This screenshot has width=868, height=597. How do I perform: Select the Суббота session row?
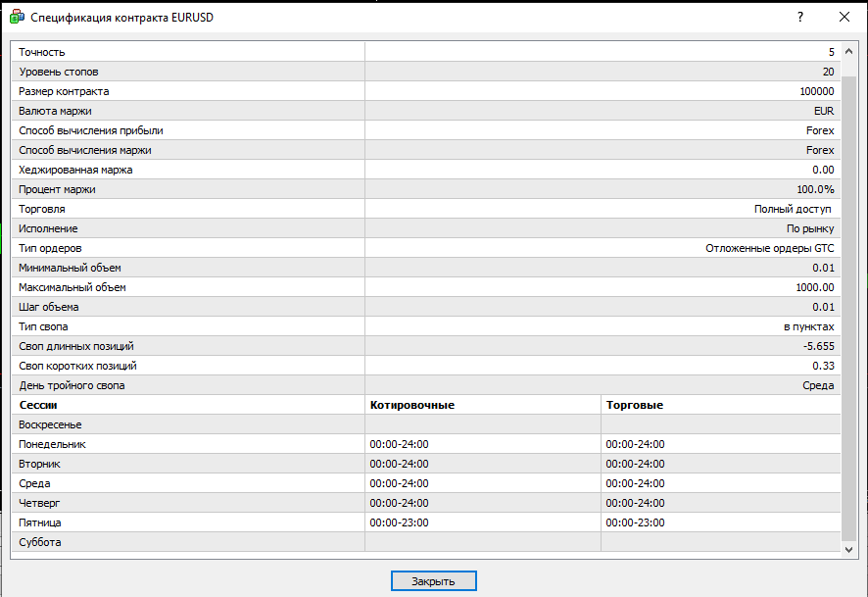tap(426, 542)
